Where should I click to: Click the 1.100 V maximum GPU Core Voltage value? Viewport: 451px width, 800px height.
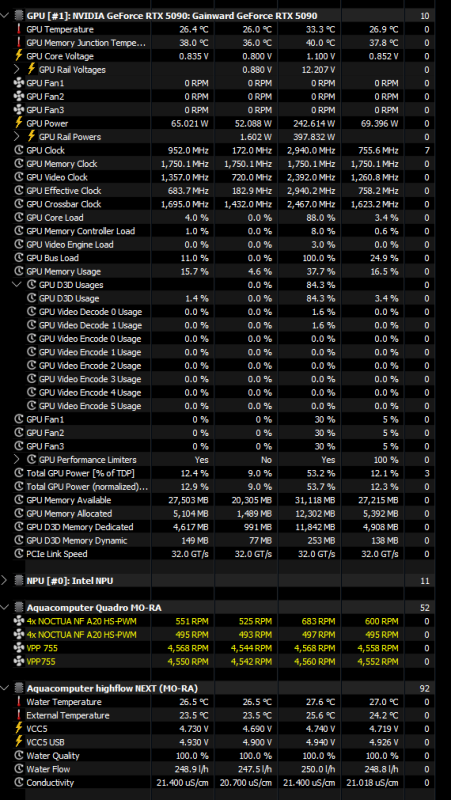(x=319, y=56)
